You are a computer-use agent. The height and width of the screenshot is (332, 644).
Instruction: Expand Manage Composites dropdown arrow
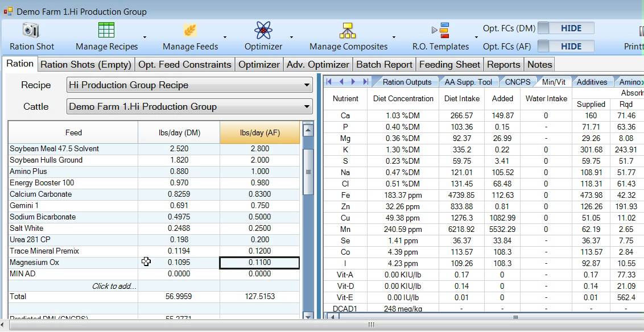tap(394, 38)
